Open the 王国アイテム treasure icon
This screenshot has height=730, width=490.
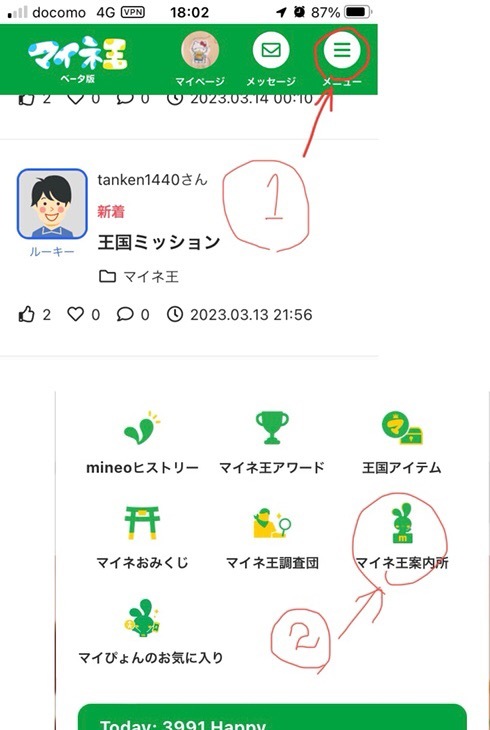coord(402,428)
